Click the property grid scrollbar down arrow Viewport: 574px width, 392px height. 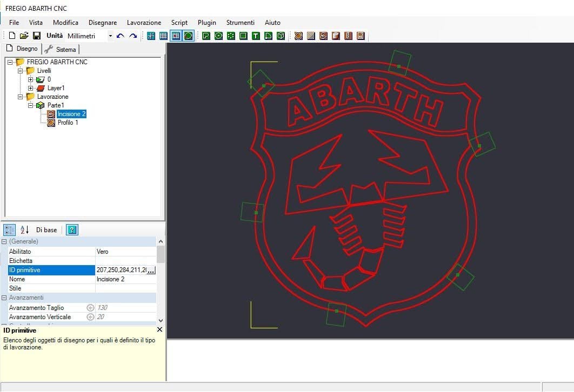click(161, 321)
